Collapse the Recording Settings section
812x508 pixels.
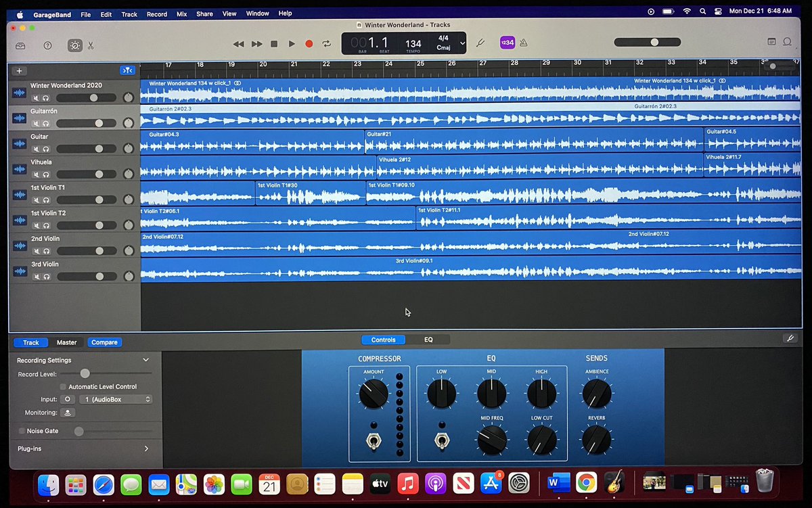pyautogui.click(x=145, y=361)
